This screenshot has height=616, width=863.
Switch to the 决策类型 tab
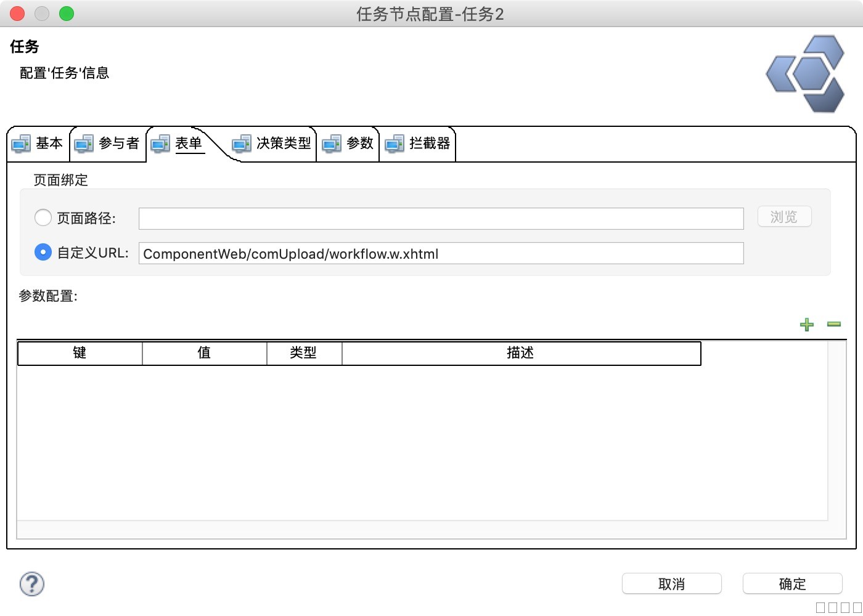tap(284, 144)
